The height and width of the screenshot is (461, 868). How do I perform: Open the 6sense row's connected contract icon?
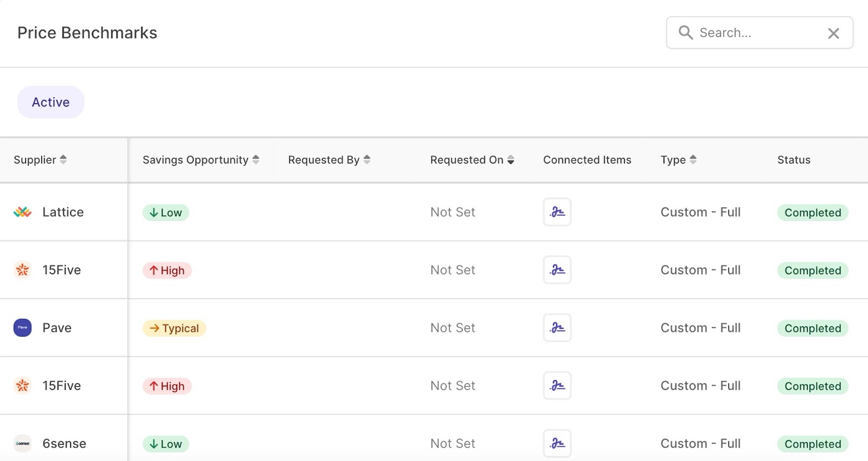tap(557, 443)
